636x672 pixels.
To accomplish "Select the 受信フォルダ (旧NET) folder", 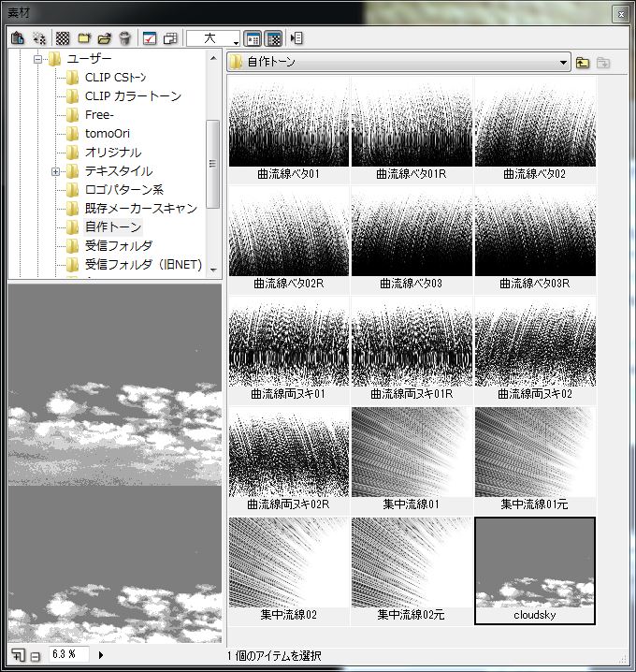I will click(143, 265).
